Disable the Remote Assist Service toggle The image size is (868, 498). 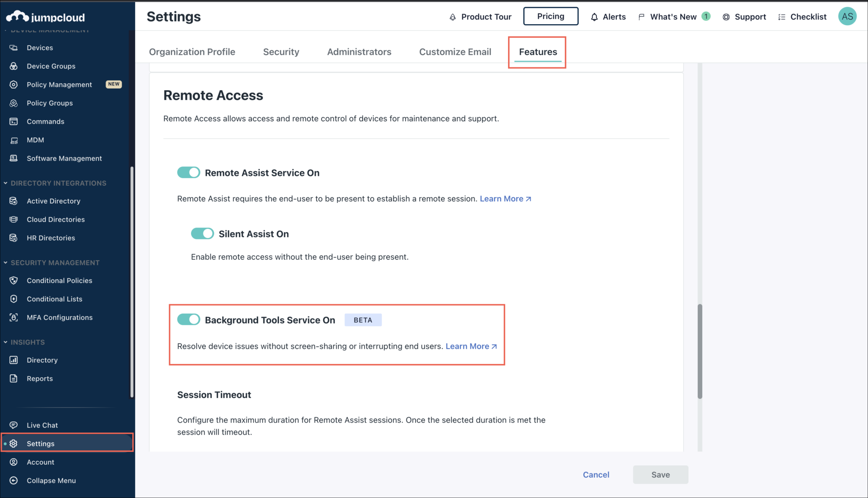[188, 172]
